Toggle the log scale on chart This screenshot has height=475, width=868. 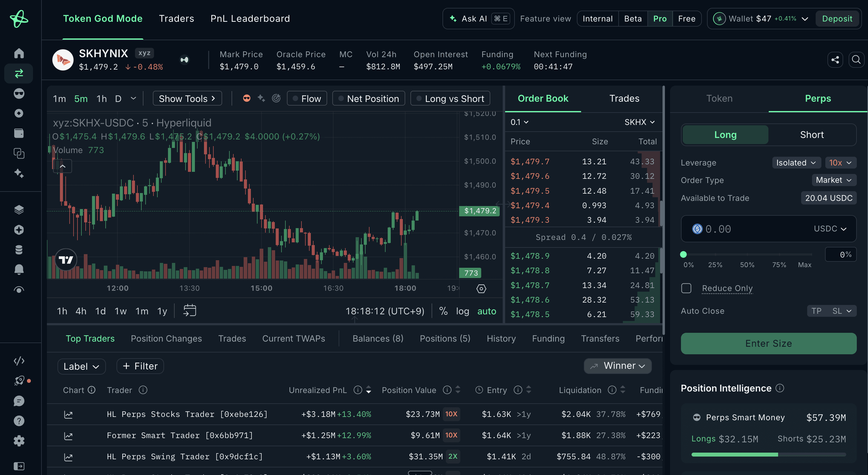(x=463, y=311)
